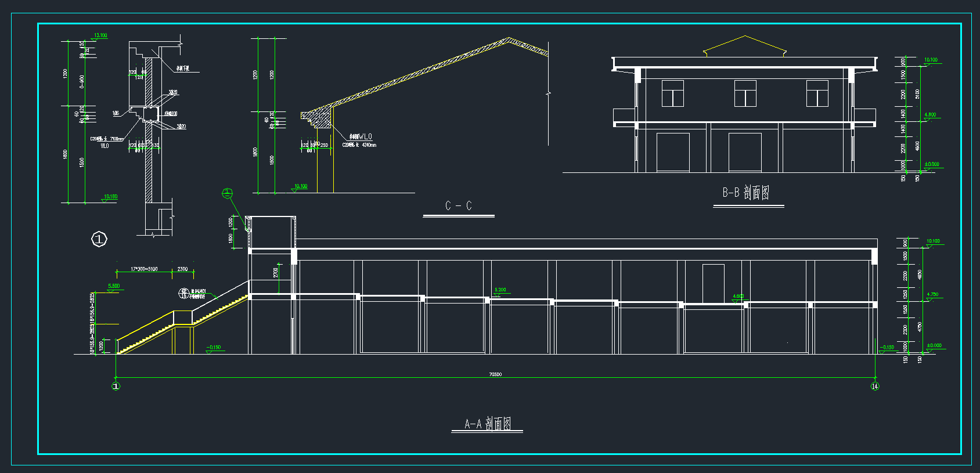
Task: Click the 4.800 elevation marker beside B-B
Action: tap(929, 115)
